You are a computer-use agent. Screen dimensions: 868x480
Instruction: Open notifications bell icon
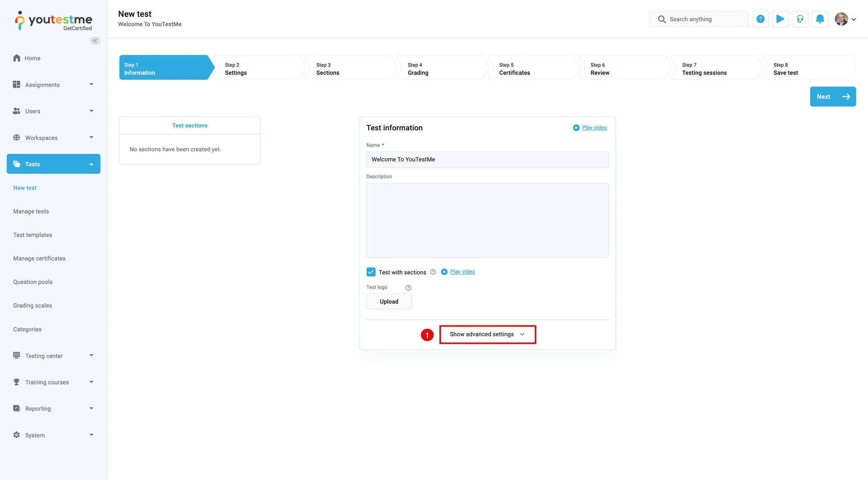(x=820, y=19)
